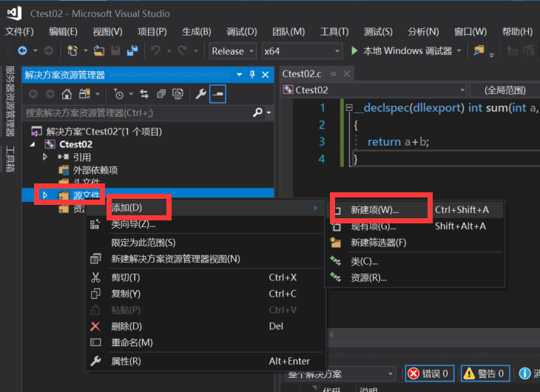Choose 重命名(M) rename in context menu
The width and height of the screenshot is (540, 392).
(205, 342)
